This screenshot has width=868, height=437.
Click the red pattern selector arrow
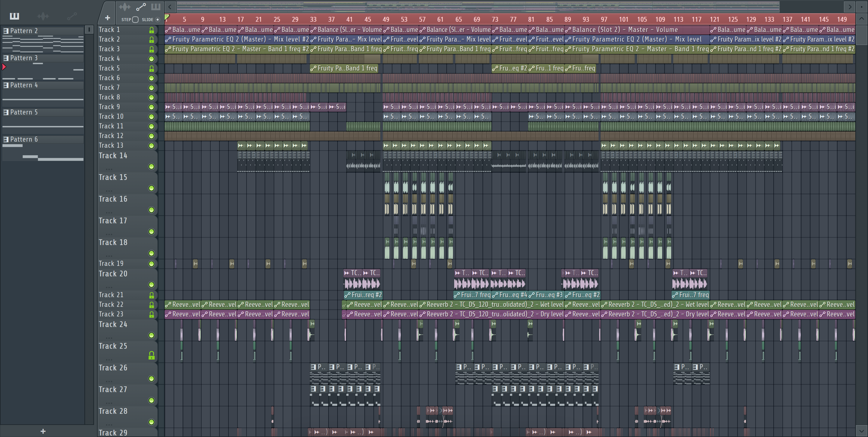(x=4, y=67)
